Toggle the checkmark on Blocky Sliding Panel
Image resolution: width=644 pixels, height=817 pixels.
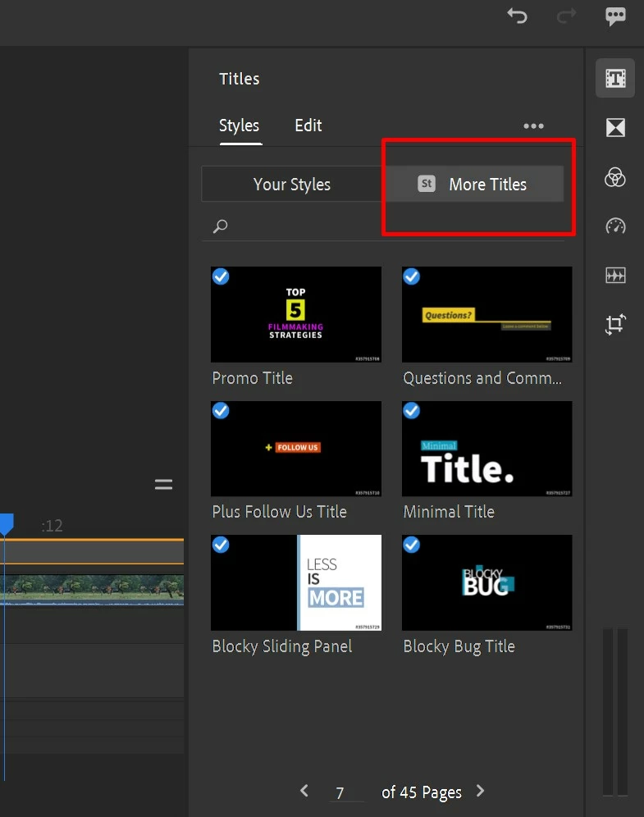[221, 545]
